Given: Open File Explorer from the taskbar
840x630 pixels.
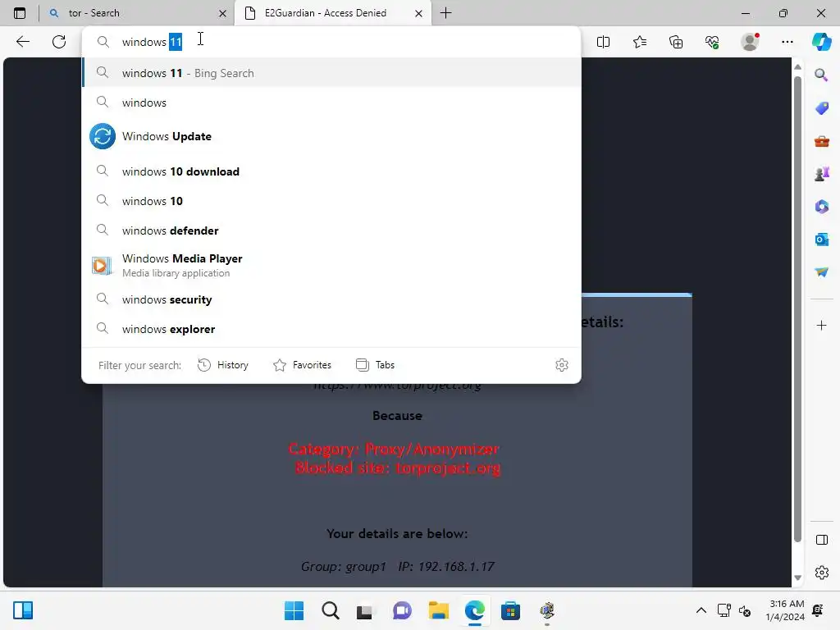Looking at the screenshot, I should [x=439, y=610].
